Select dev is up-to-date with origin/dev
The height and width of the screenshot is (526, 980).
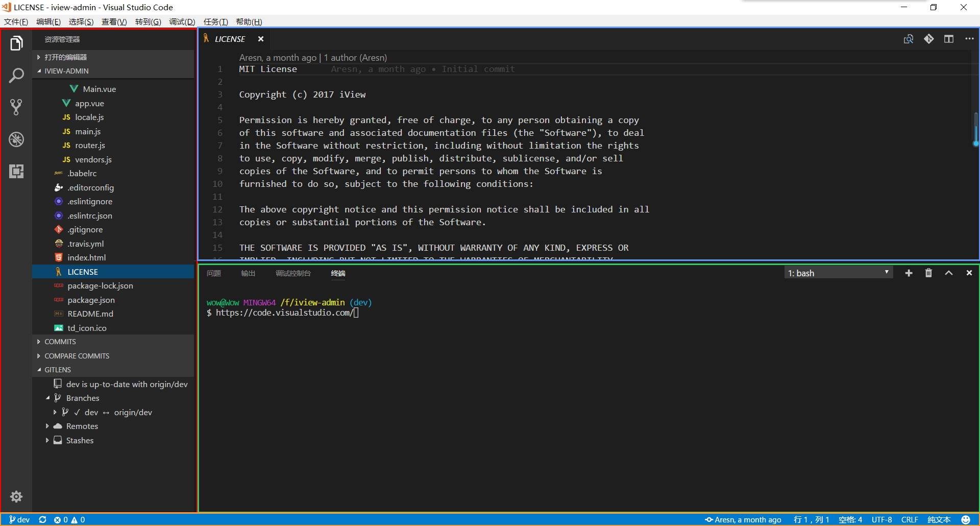pyautogui.click(x=113, y=384)
